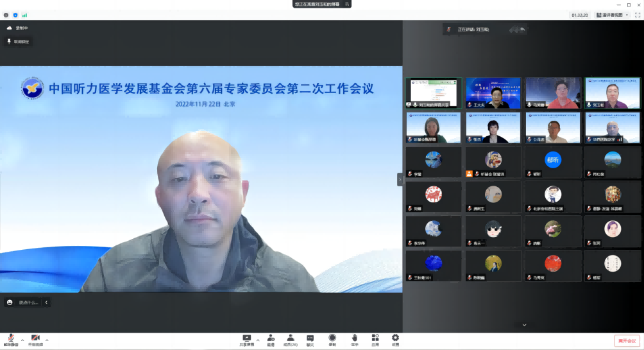The height and width of the screenshot is (350, 644).
Task: Open share screen options arrow
Action: pos(258,340)
